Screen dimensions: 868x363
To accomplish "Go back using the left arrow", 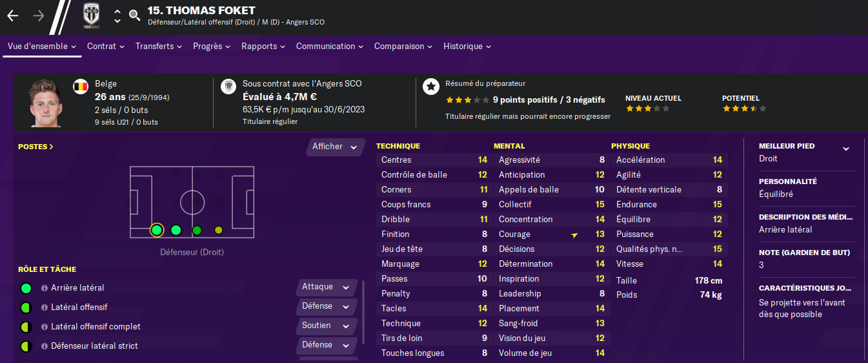I will click(13, 16).
